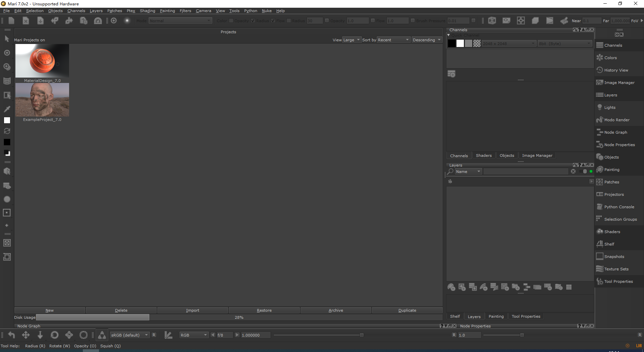Open the Lights palette

pyautogui.click(x=610, y=107)
